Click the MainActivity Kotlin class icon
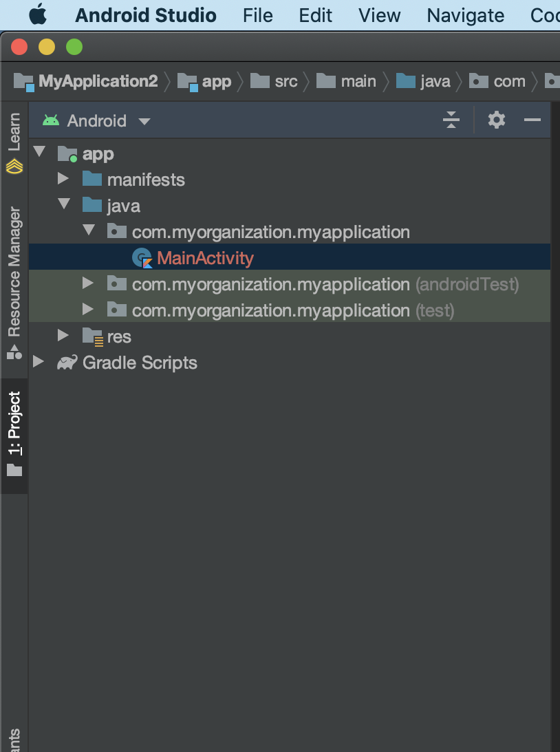This screenshot has height=752, width=560. tap(142, 259)
